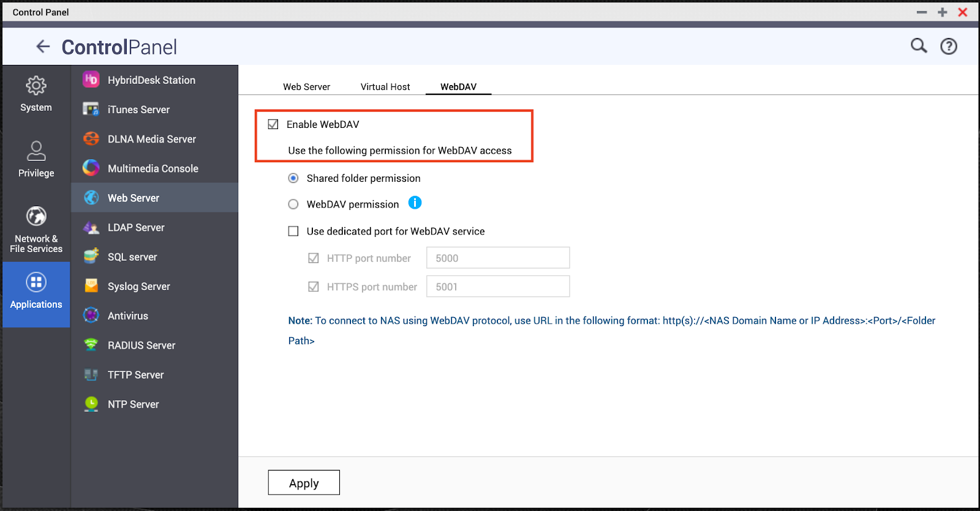Open Antivirus settings entry
Screen dimensions: 980x511
[x=154, y=315]
